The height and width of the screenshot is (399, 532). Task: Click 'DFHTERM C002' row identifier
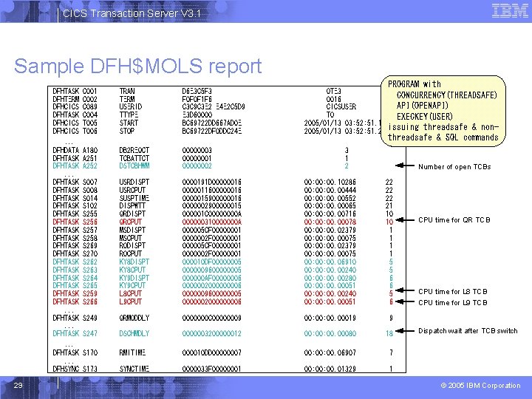coord(75,99)
